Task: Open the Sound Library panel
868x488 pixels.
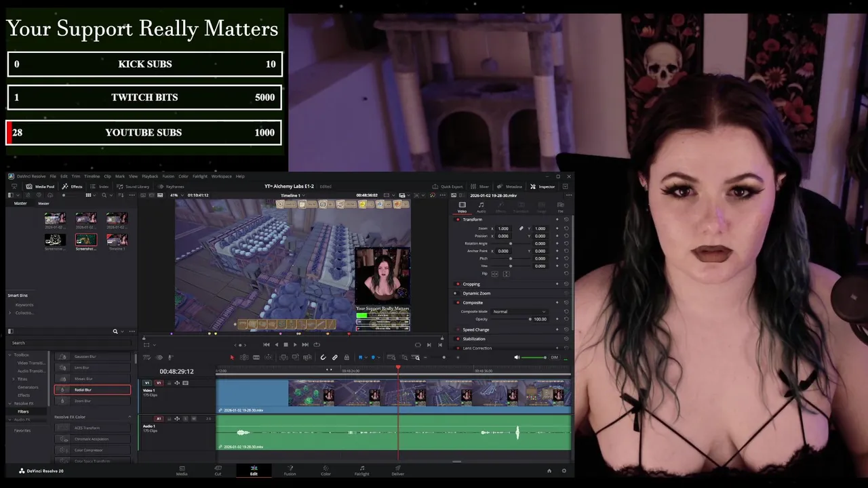Action: point(133,186)
